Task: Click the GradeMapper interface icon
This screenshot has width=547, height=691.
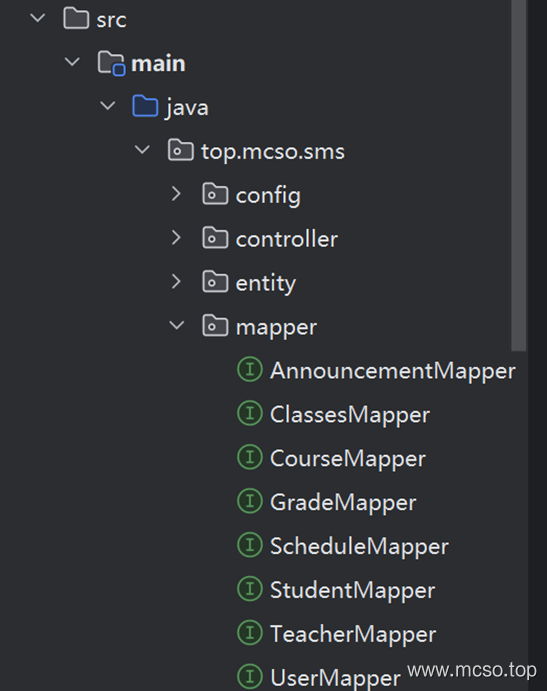Action: pos(250,501)
